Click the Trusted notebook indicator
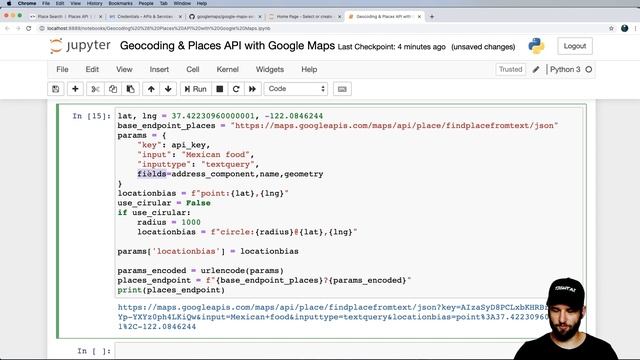Screen dimensions: 640x360 [x=510, y=69]
